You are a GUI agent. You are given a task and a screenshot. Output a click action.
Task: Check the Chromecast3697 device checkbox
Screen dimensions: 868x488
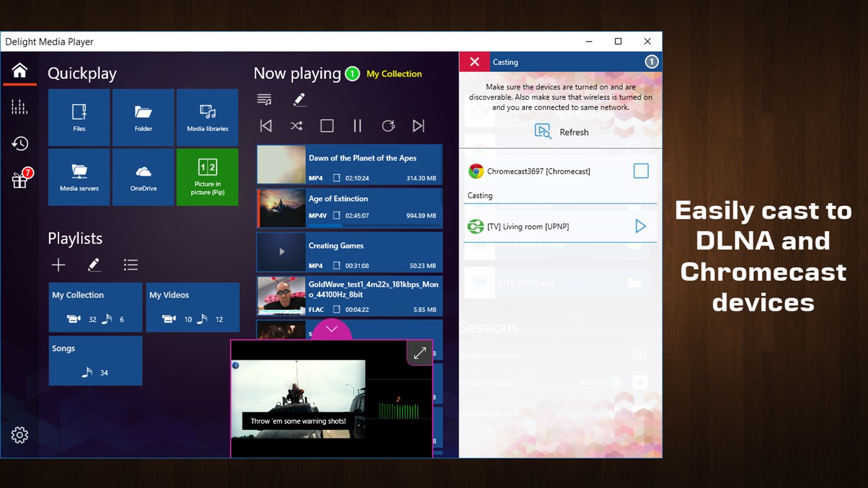[x=640, y=171]
